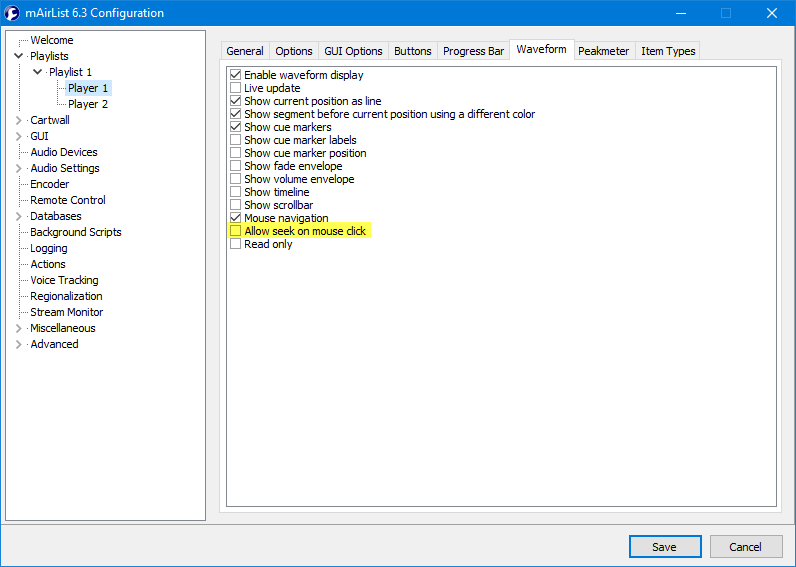Expand the Advanced tree node
The height and width of the screenshot is (567, 796).
click(x=18, y=344)
